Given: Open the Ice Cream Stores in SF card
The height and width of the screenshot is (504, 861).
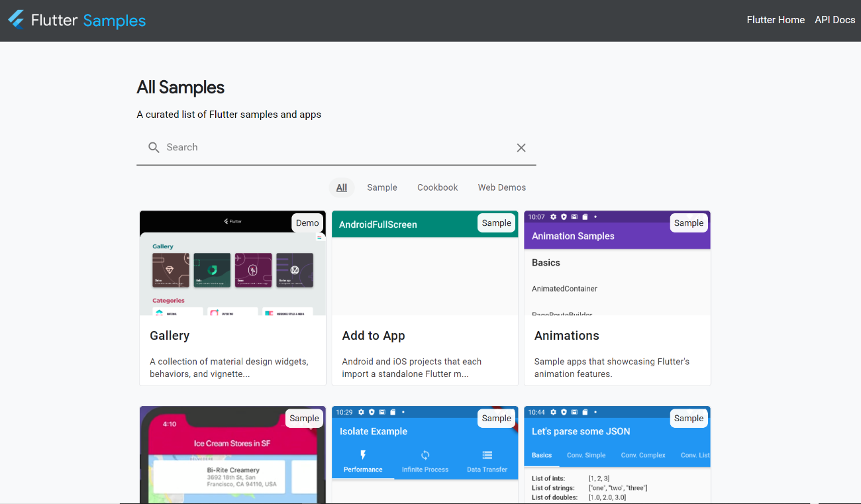Looking at the screenshot, I should coord(232,455).
